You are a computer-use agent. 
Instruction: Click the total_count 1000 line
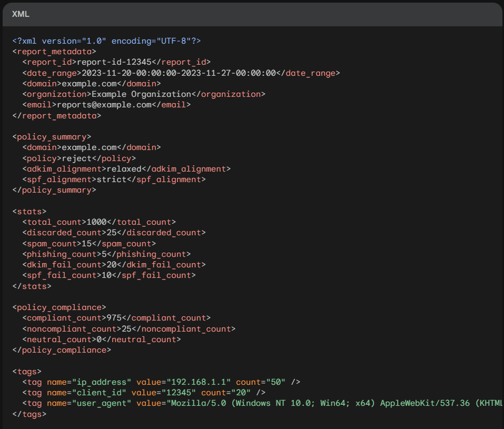coord(99,222)
